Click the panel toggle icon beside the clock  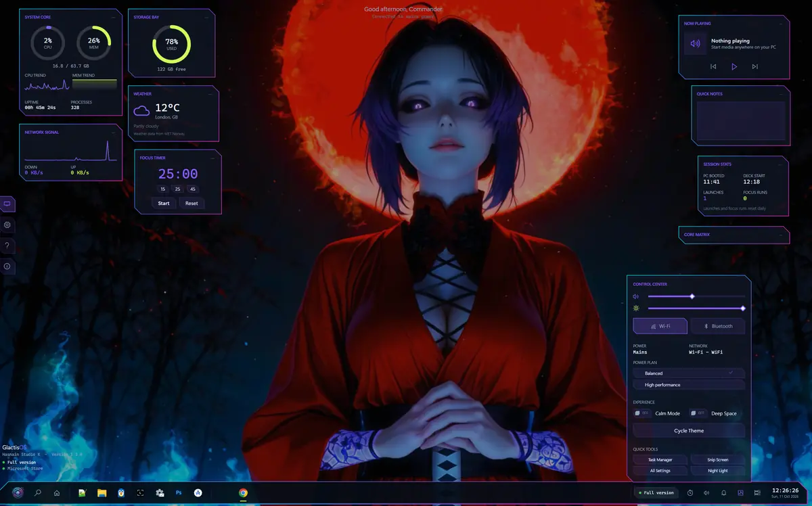coord(757,492)
